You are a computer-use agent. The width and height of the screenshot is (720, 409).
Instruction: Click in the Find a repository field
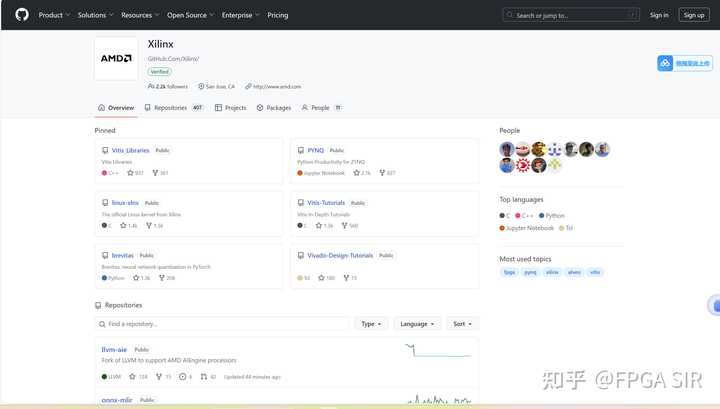pos(222,324)
